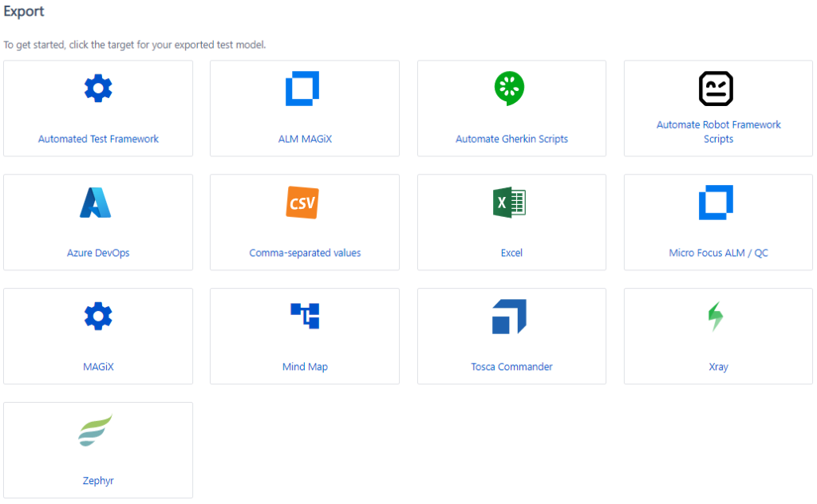
Task: Click the Tosca Commander logo icon
Action: click(509, 316)
